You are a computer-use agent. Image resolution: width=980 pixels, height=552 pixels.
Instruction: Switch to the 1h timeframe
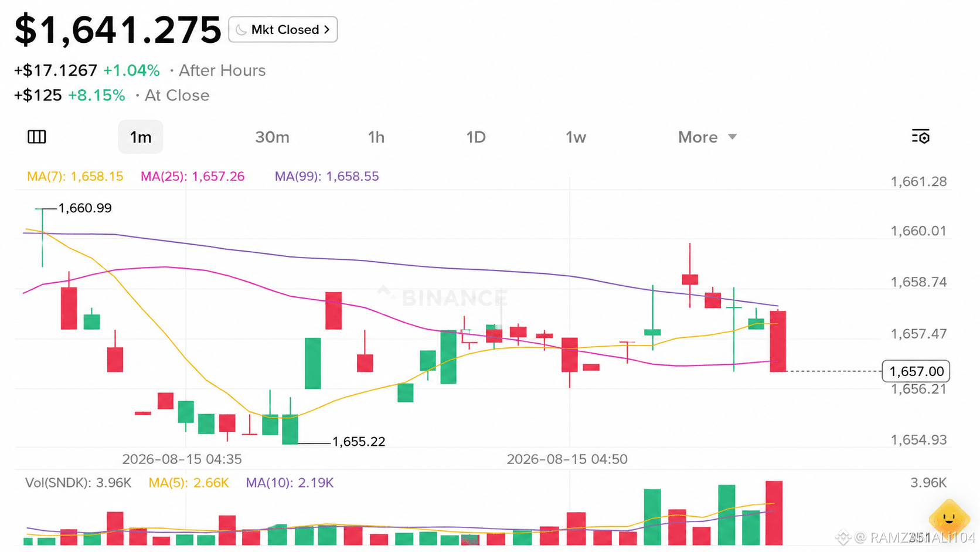tap(376, 137)
